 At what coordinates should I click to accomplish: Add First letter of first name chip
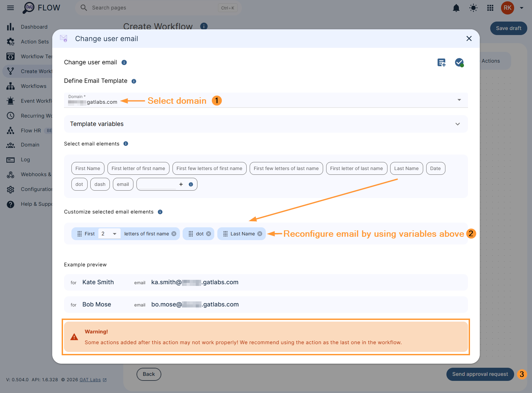pos(138,168)
